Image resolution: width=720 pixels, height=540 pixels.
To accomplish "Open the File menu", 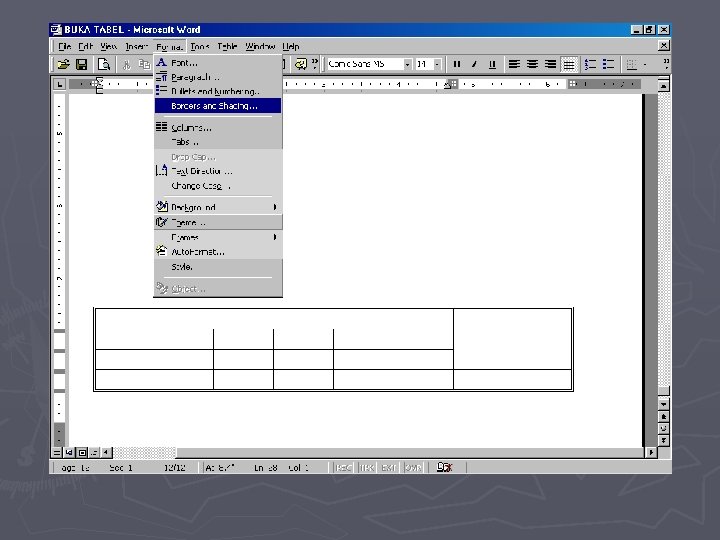I will (64, 46).
